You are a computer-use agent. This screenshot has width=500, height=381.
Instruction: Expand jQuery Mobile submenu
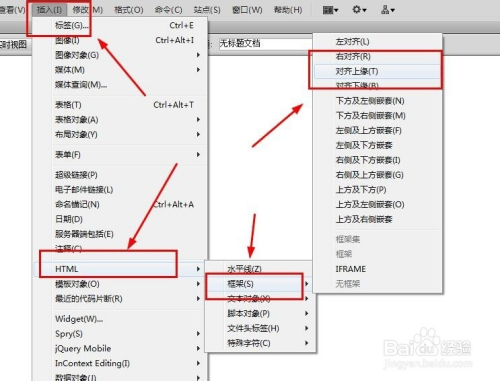pos(120,349)
